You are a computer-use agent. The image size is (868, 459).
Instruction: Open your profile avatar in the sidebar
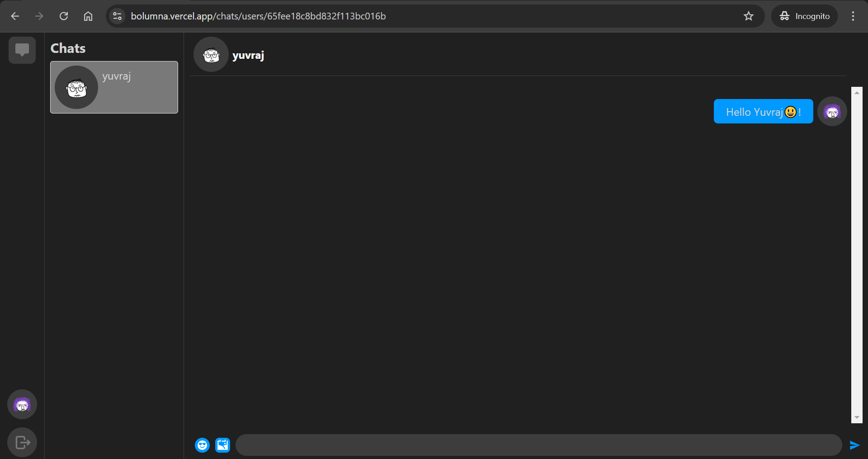(22, 404)
